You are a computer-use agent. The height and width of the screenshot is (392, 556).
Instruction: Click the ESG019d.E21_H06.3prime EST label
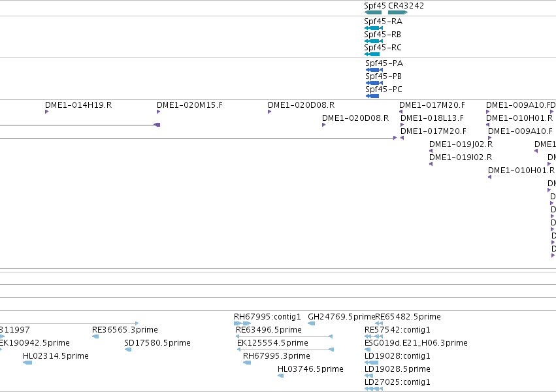tap(416, 343)
